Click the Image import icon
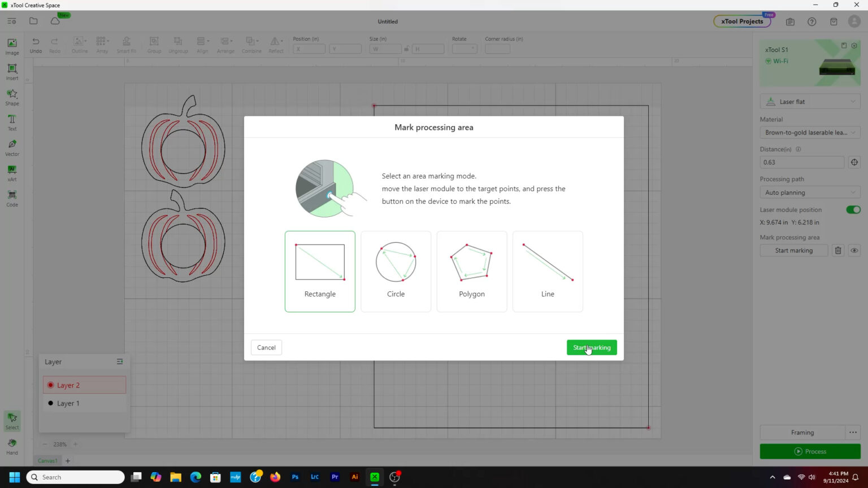 12,46
